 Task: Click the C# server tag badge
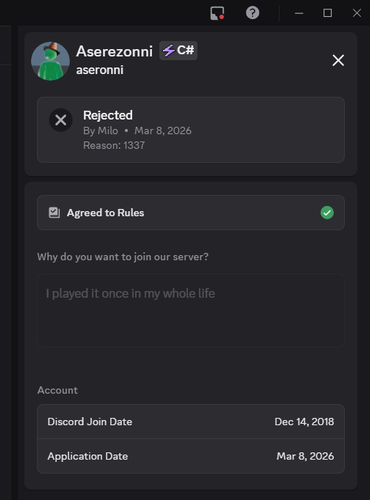[x=178, y=51]
